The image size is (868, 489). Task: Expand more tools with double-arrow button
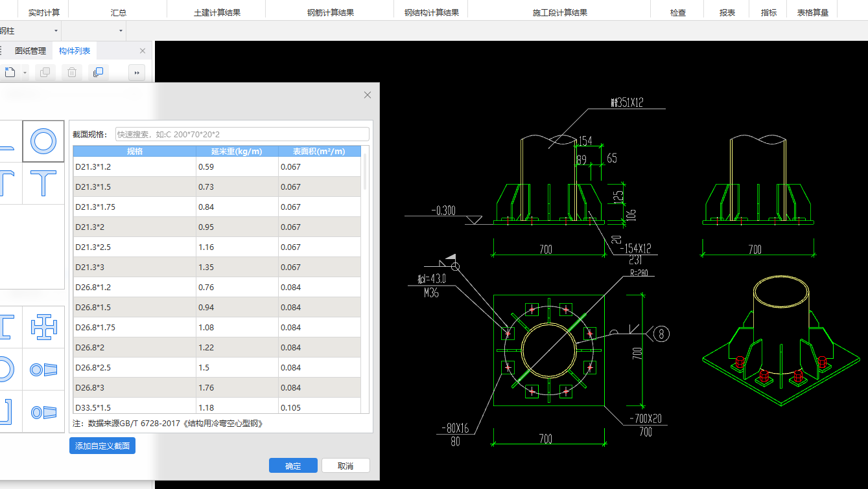tap(137, 73)
